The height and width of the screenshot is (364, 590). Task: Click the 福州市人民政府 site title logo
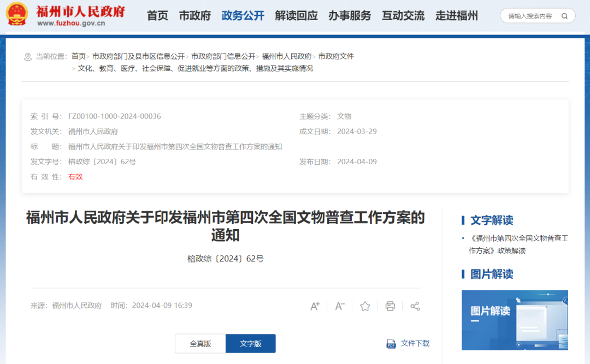80,11
